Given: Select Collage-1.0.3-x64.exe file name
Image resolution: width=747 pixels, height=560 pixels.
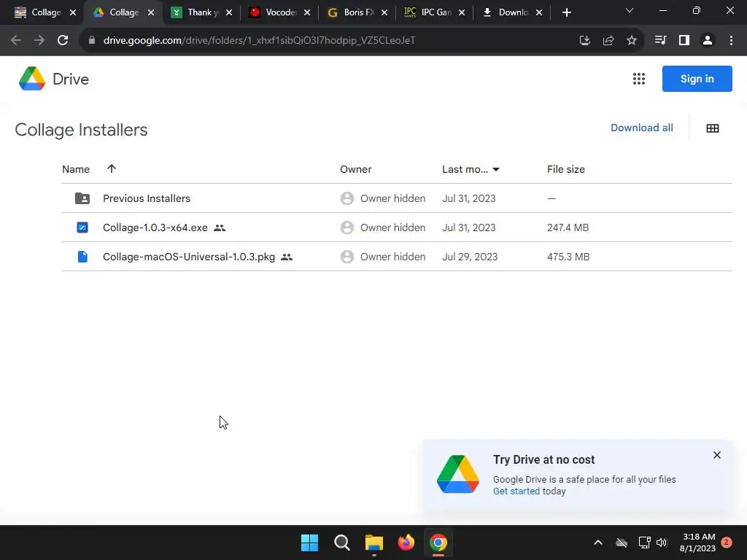Looking at the screenshot, I should click(x=155, y=227).
